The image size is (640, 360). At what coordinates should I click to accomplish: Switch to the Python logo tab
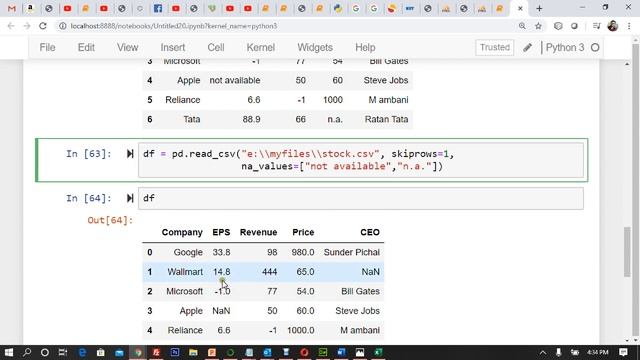tap(338, 8)
